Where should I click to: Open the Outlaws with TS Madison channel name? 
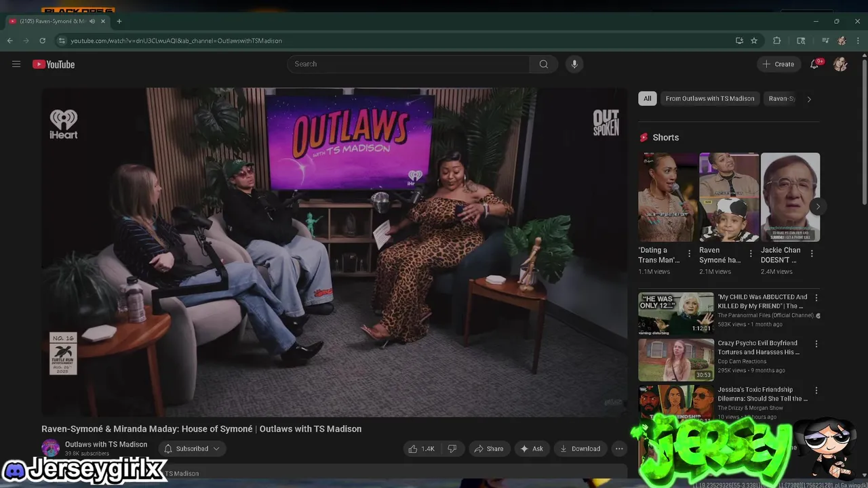[x=106, y=444]
